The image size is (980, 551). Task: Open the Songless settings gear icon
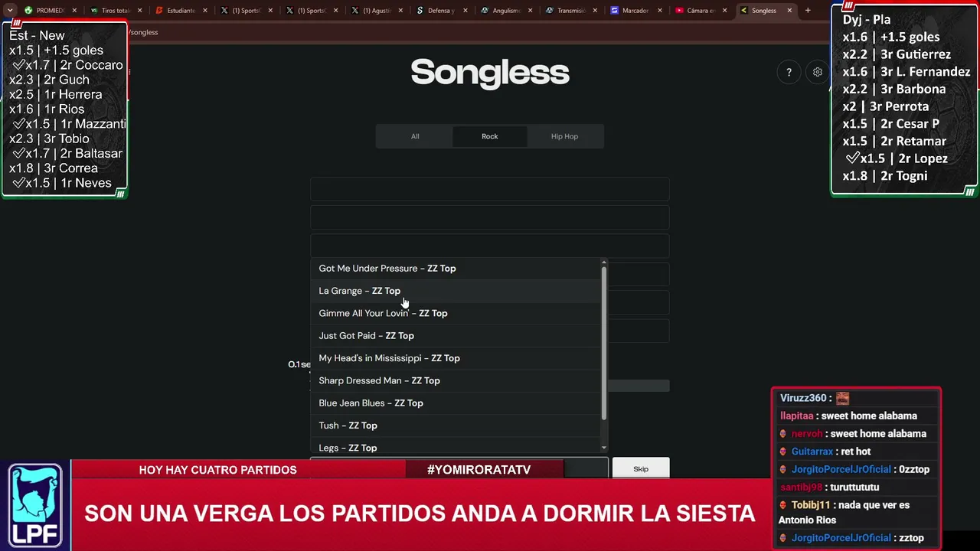tap(818, 73)
